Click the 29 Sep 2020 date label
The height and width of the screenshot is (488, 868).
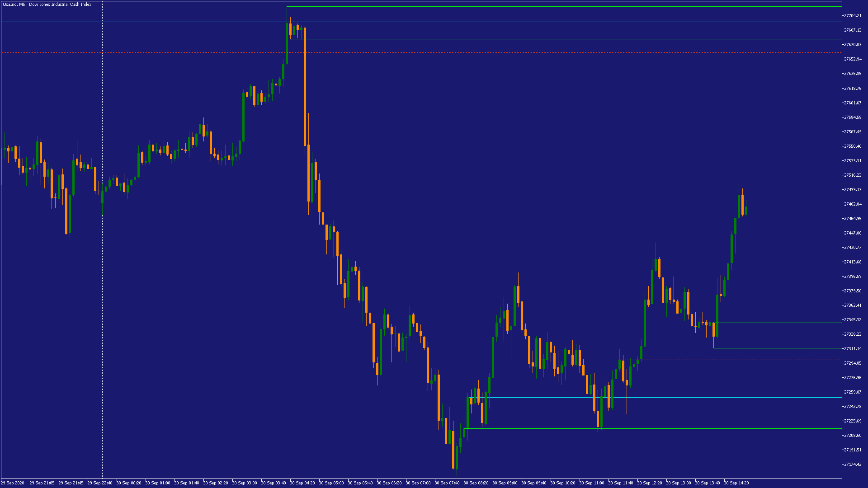point(13,483)
